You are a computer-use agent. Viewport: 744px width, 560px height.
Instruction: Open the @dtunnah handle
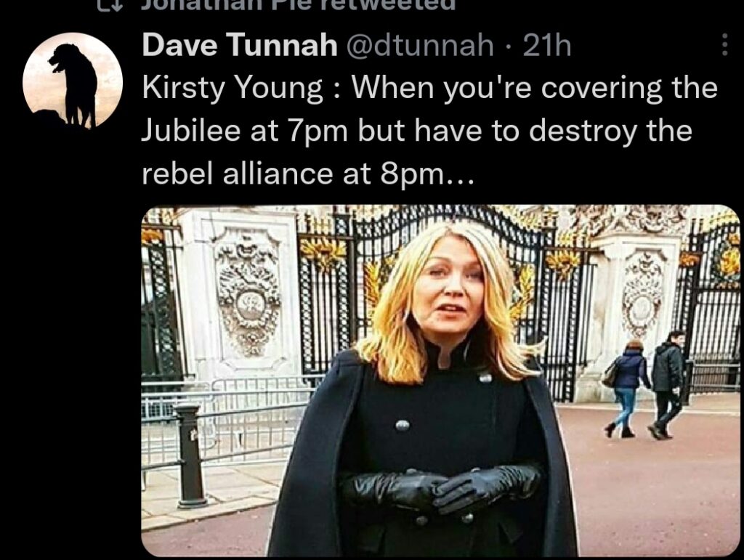(421, 46)
